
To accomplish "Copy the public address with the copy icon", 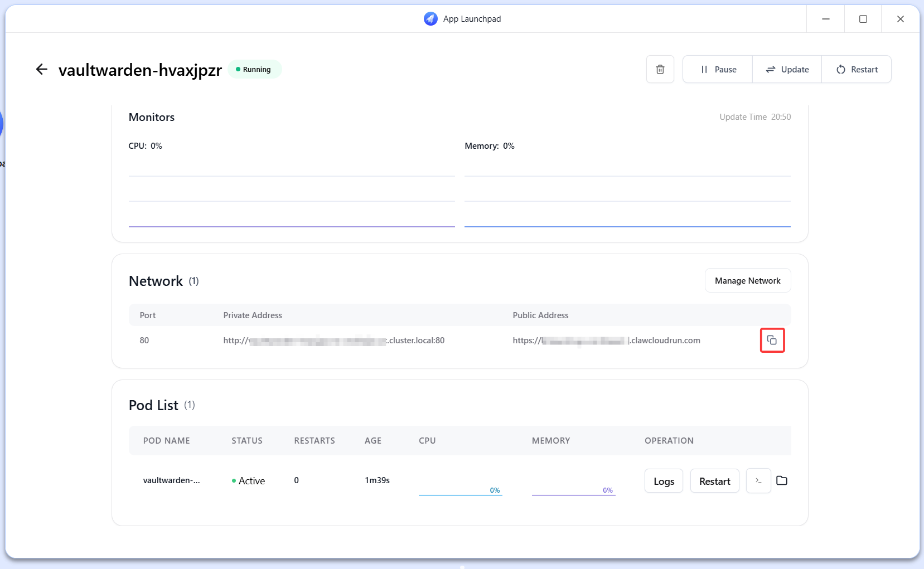I will [772, 340].
